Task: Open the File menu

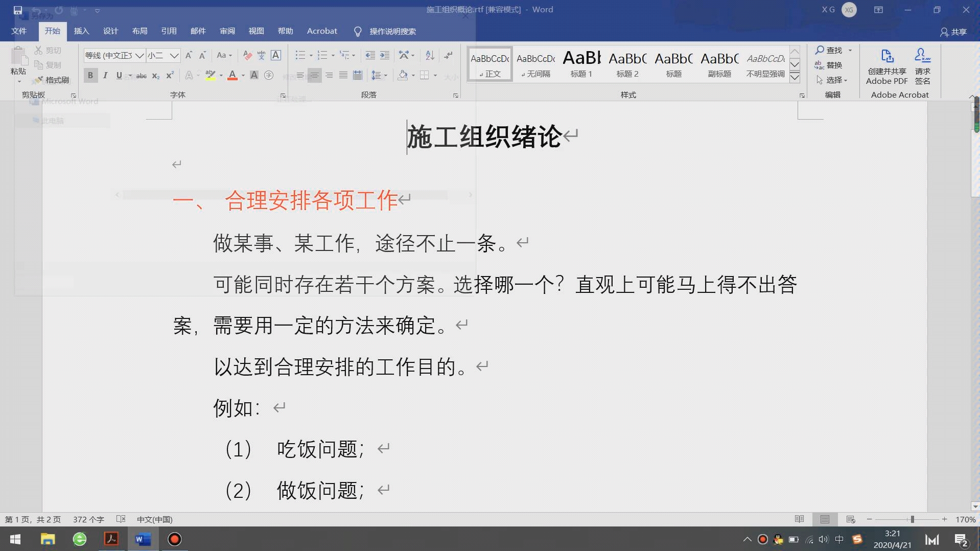Action: 19,31
